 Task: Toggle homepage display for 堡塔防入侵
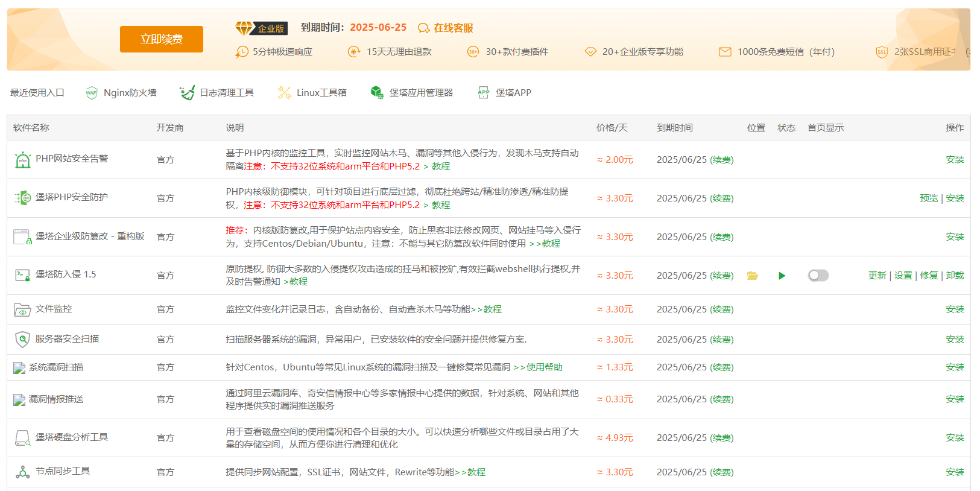(x=818, y=276)
